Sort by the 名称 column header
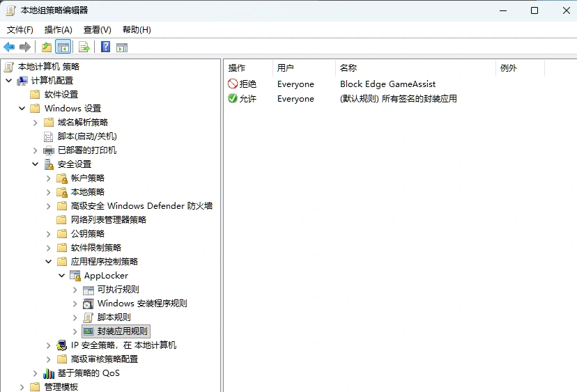The height and width of the screenshot is (392, 577). [348, 68]
